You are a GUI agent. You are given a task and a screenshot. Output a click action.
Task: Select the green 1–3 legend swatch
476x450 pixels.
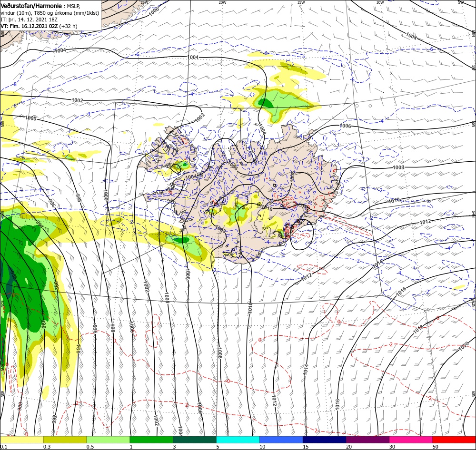151,440
